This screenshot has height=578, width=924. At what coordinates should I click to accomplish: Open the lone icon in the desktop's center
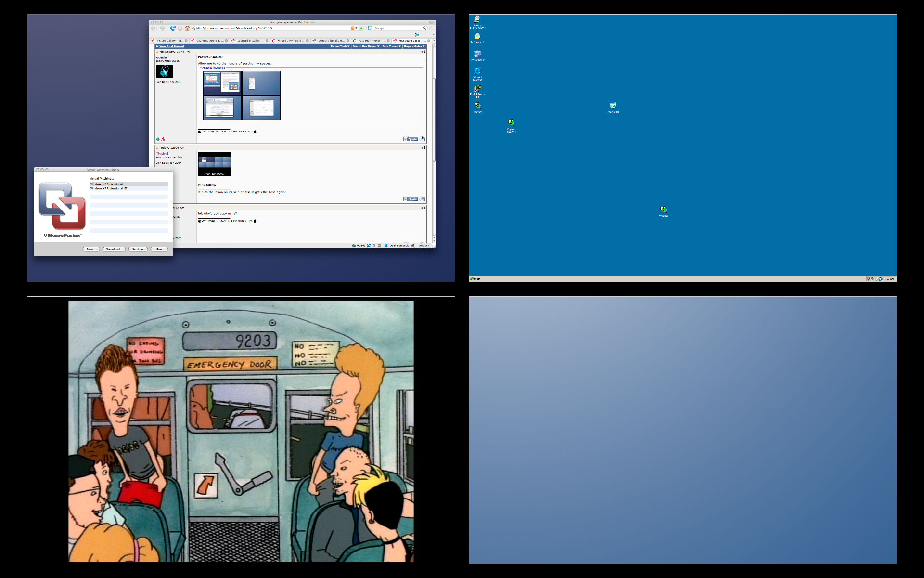664,211
